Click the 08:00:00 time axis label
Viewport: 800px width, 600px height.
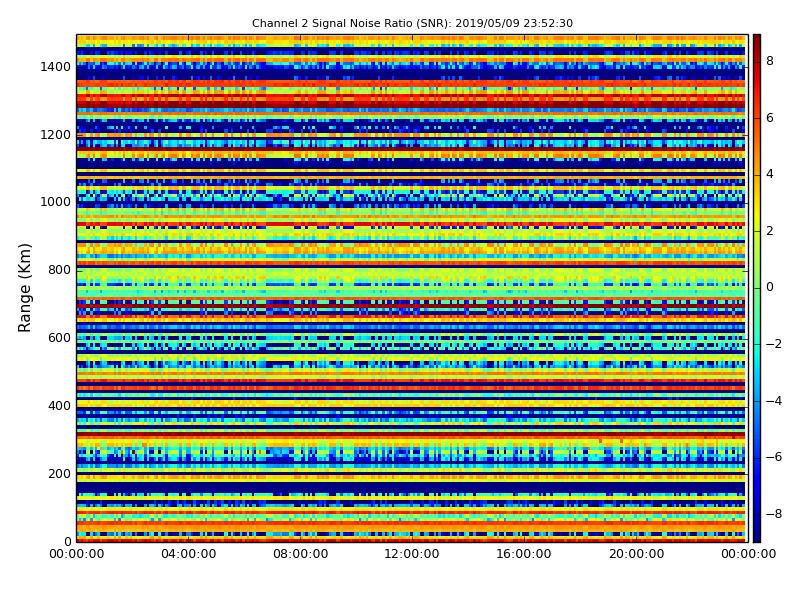point(301,554)
